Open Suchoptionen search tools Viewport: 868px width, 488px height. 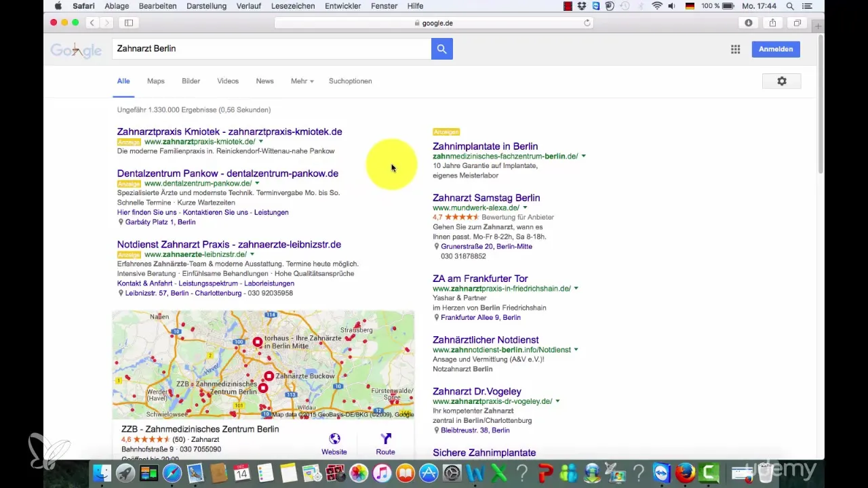click(x=350, y=81)
